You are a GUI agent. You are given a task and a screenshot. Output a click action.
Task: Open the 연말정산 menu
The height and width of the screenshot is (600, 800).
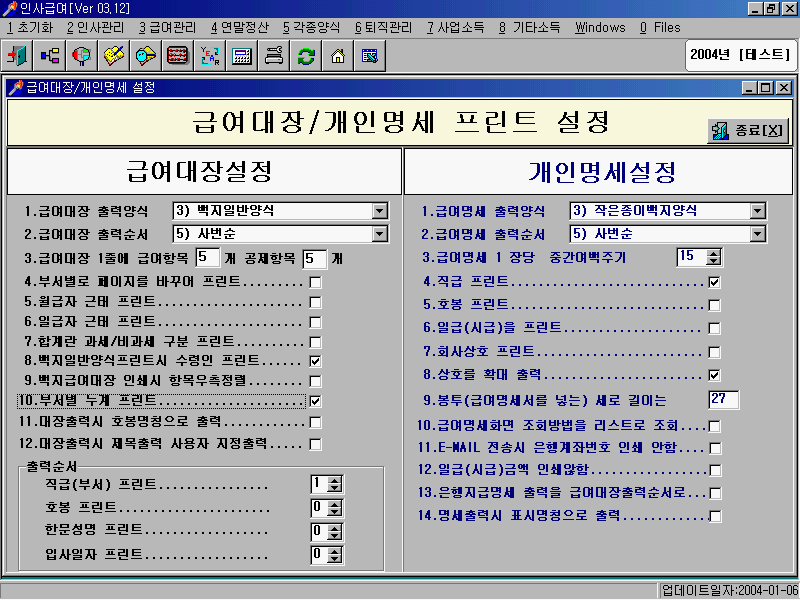pos(239,27)
